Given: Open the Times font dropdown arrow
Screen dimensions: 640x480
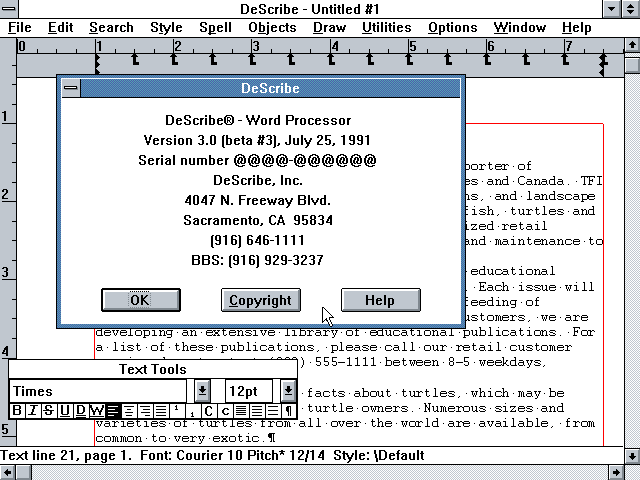Looking at the screenshot, I should coord(202,391).
